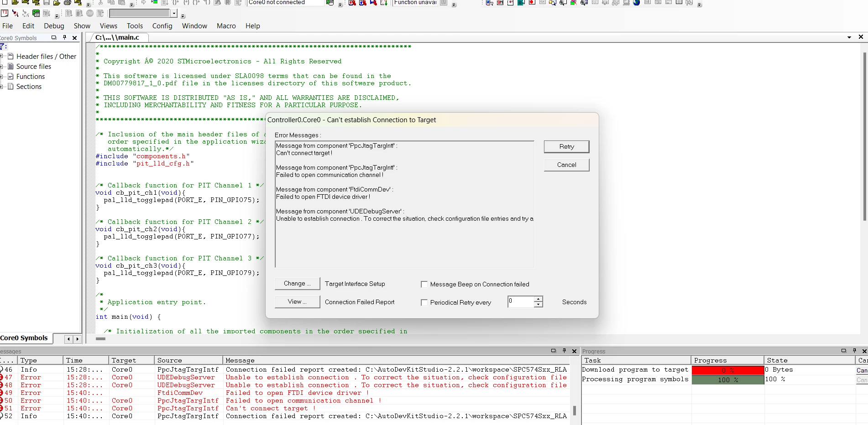Open toolbar overflow arrow next to Function unavailable box
Image resolution: width=868 pixels, height=425 pixels.
(454, 5)
